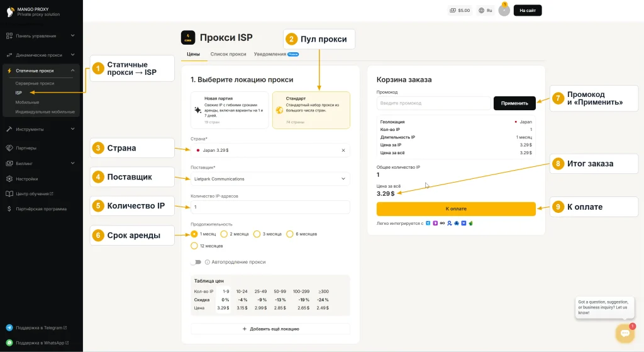Image resolution: width=644 pixels, height=352 pixels.
Task: Open the Поддержка в Telegram link
Action: coord(41,327)
